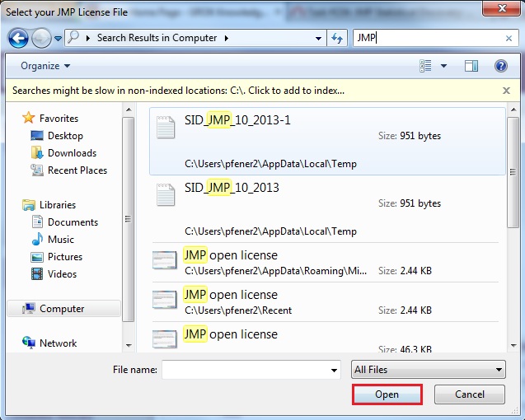The width and height of the screenshot is (525, 420).
Task: Open the recent locations dropdown beside Forward
Action: (58, 39)
